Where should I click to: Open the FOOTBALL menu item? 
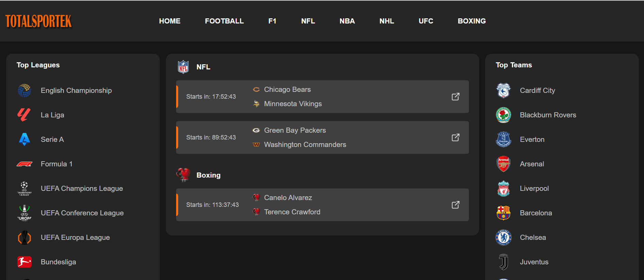point(224,21)
